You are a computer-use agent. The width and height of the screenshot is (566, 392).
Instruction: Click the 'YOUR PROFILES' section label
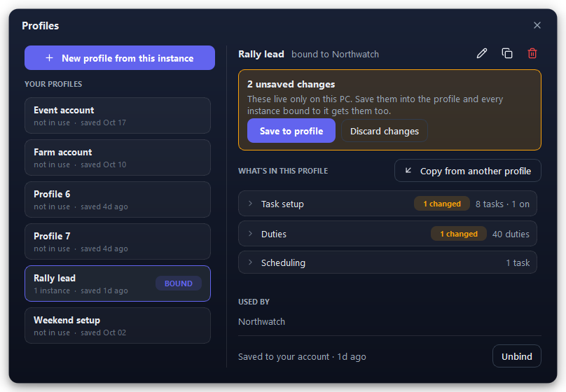[x=53, y=84]
